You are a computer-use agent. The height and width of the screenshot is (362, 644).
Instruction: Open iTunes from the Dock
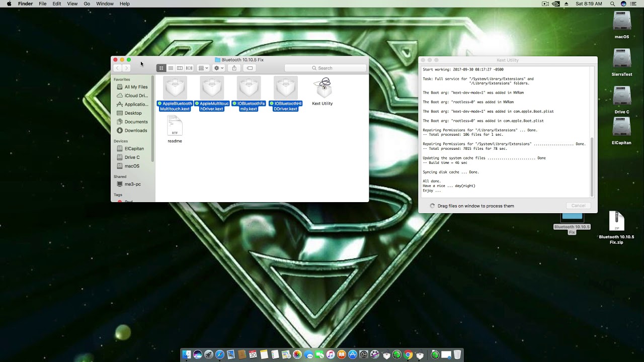pyautogui.click(x=331, y=354)
